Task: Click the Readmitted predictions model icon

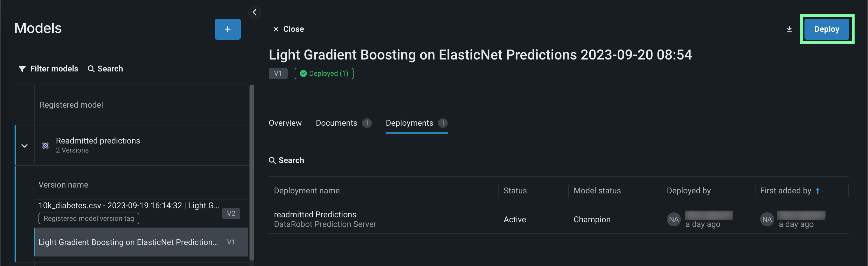Action: coord(45,146)
